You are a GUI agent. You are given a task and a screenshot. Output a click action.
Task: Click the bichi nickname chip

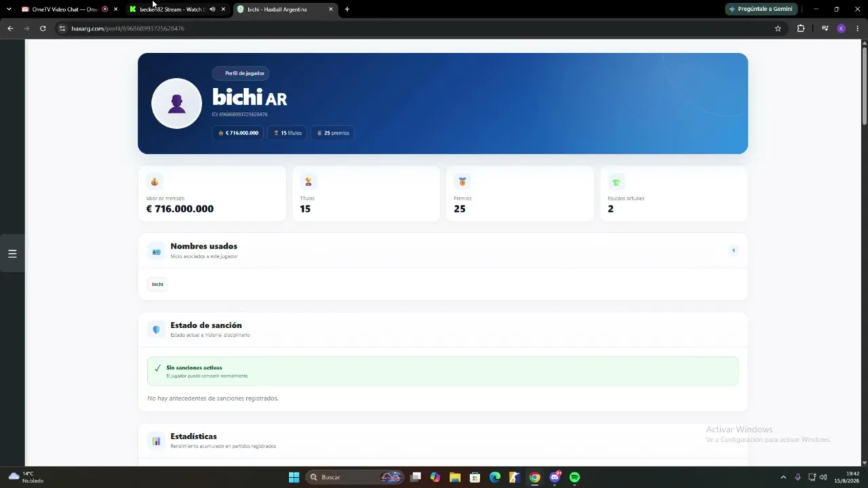point(157,284)
